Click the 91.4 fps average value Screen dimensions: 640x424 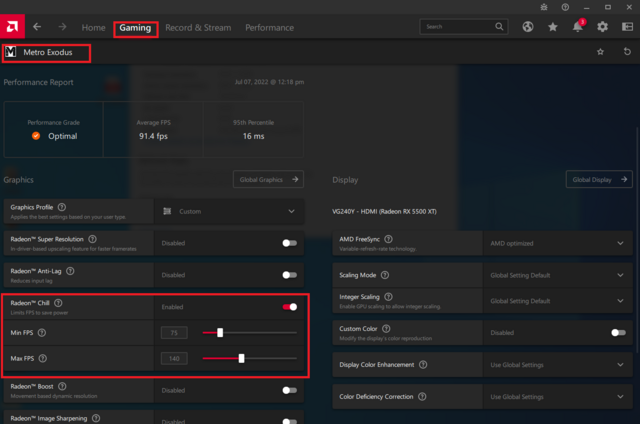(x=153, y=136)
